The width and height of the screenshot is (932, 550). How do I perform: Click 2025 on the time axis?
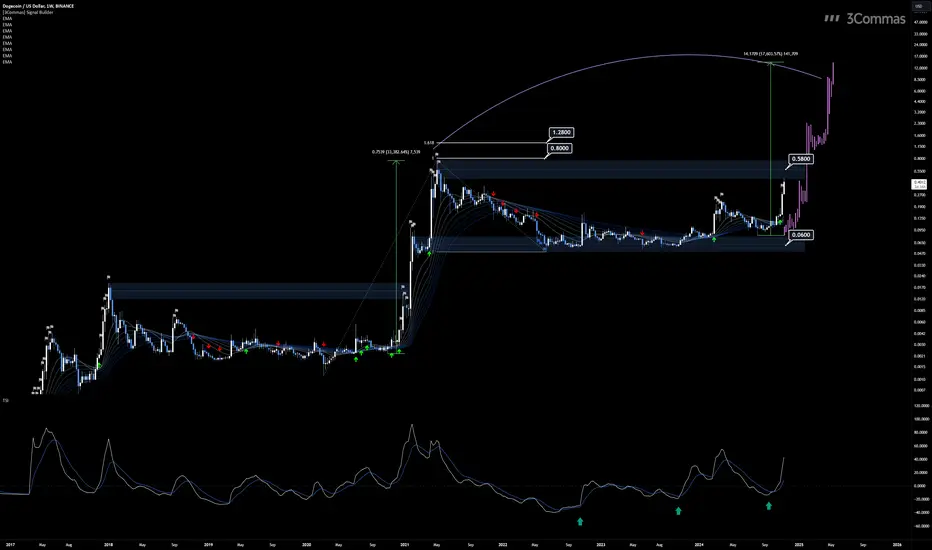click(x=799, y=544)
